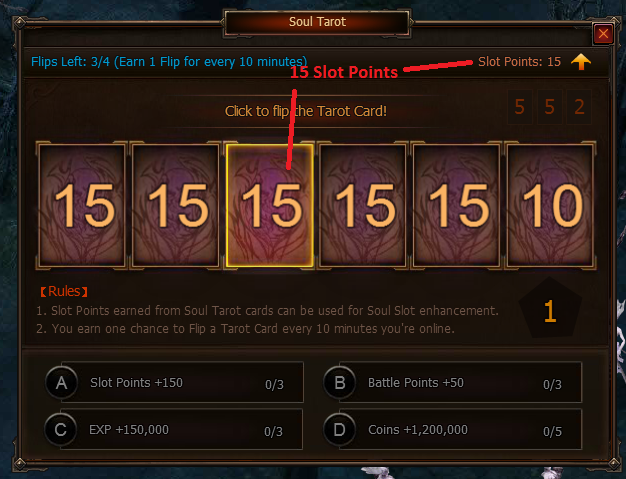
Task: Click the A circle icon for Slot Points
Action: coord(61,383)
